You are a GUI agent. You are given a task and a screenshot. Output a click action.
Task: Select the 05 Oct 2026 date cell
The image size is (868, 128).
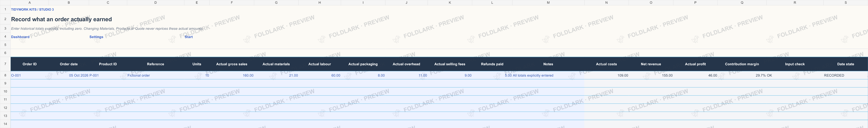coord(69,75)
